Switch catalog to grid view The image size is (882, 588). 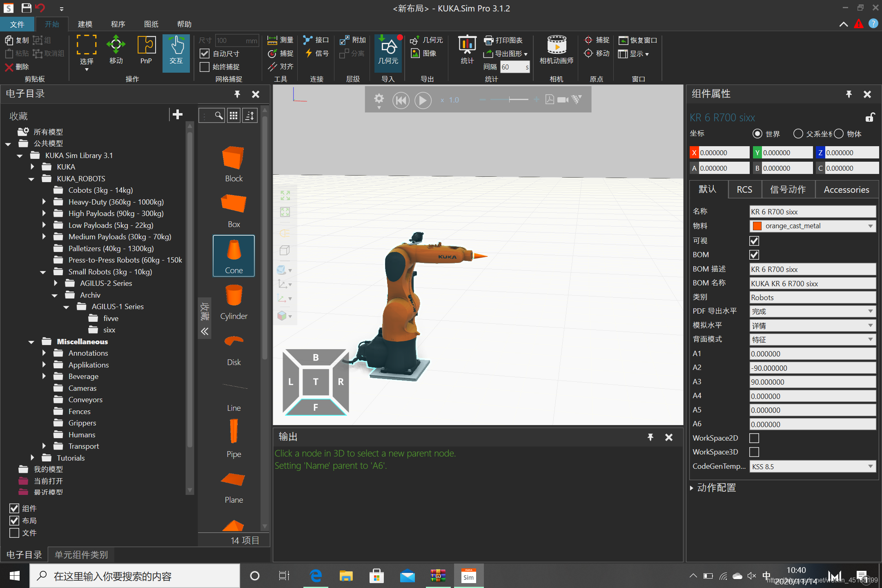tap(234, 116)
